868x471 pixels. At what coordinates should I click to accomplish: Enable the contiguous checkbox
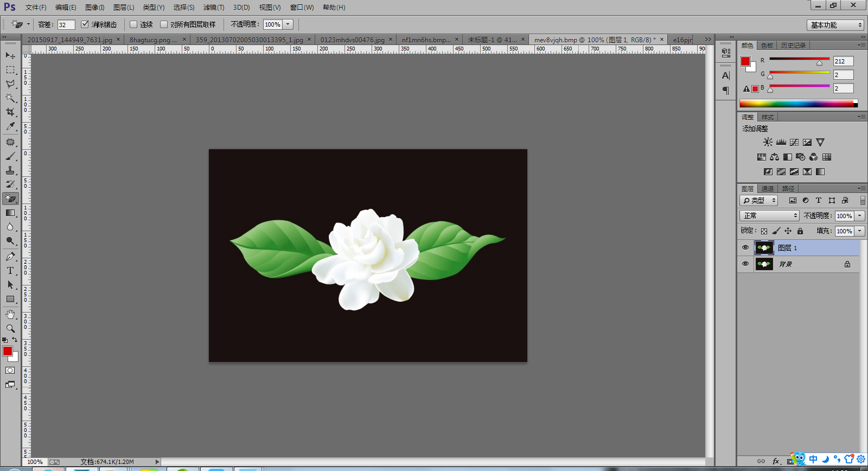coord(133,24)
